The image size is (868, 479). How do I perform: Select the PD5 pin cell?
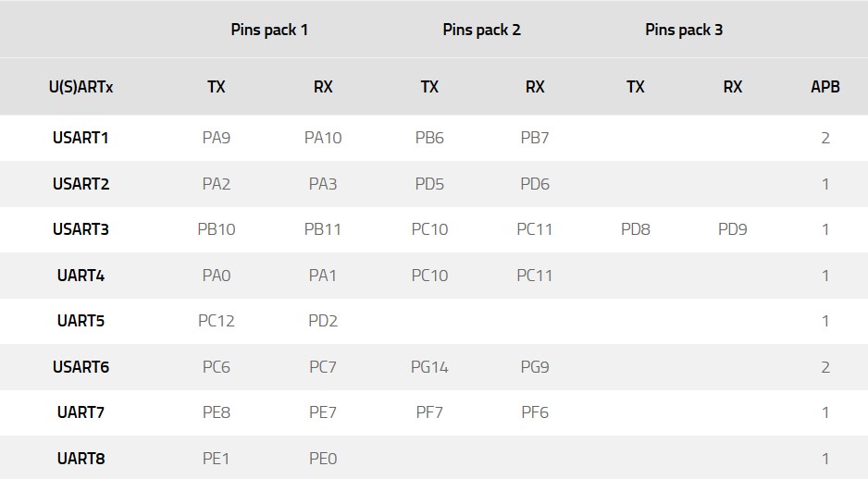coord(429,184)
